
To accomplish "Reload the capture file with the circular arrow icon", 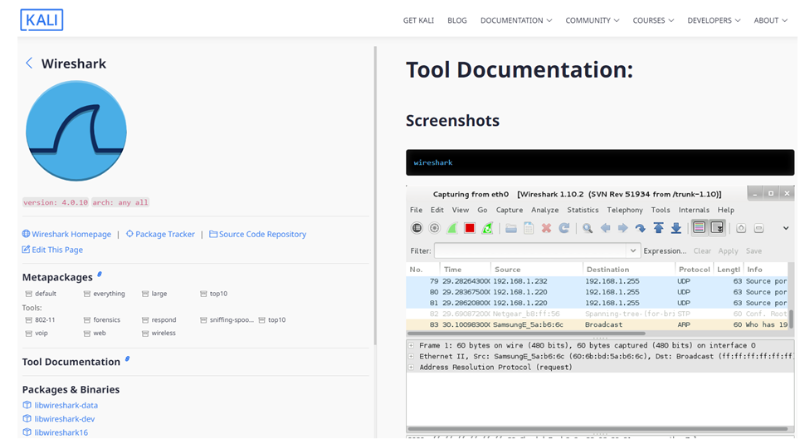I will (564, 228).
